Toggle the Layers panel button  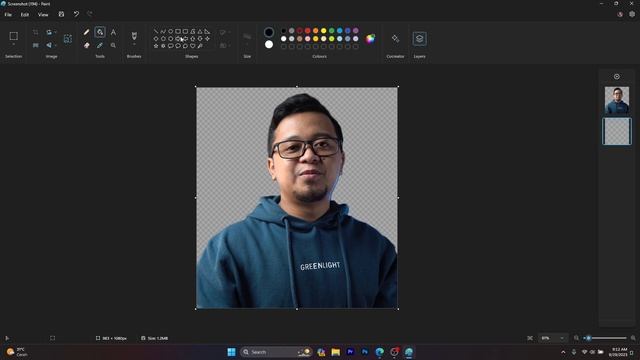click(x=419, y=39)
